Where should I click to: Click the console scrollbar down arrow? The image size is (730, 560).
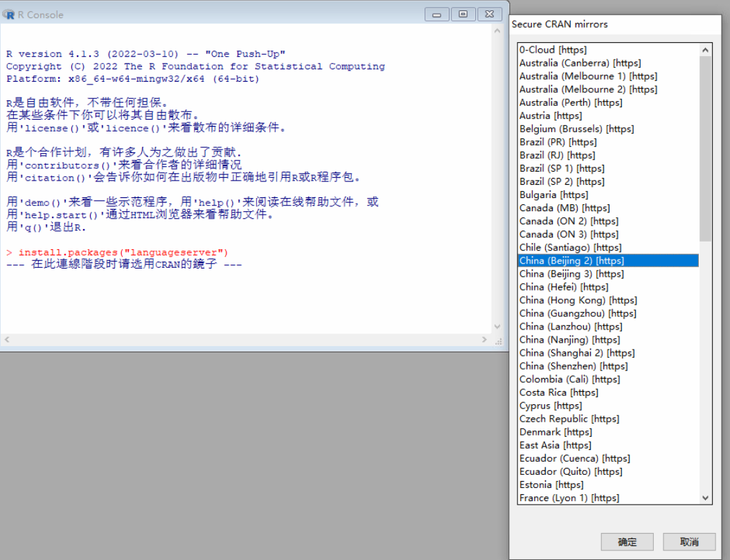[498, 326]
